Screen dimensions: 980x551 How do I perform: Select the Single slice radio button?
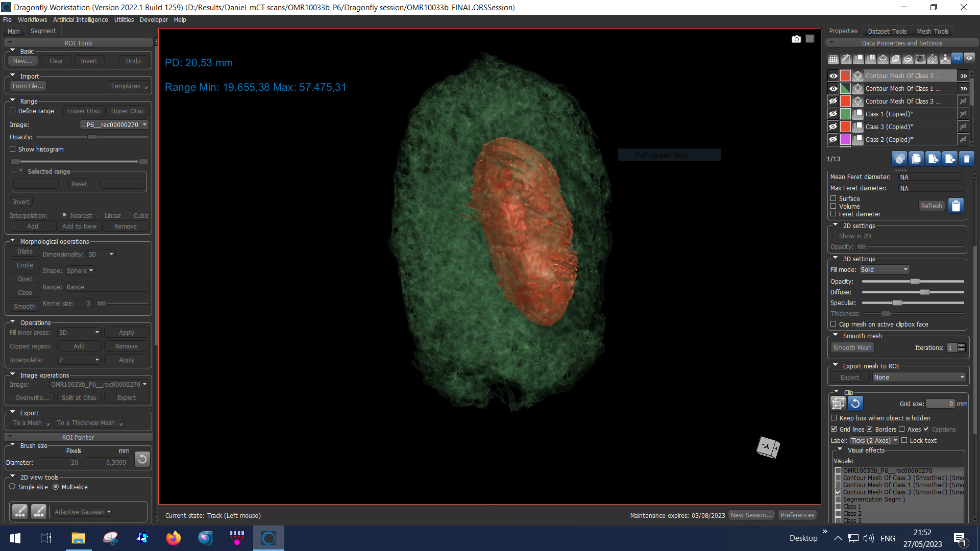tap(13, 487)
